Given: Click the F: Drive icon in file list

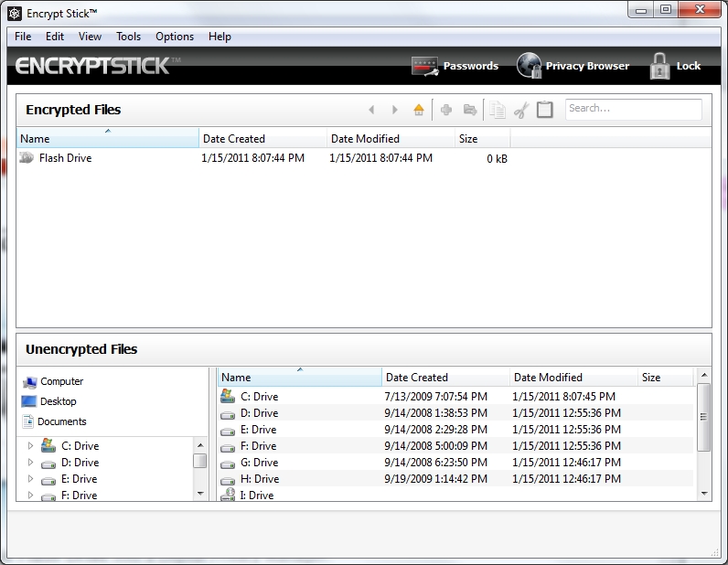Looking at the screenshot, I should pyautogui.click(x=228, y=447).
